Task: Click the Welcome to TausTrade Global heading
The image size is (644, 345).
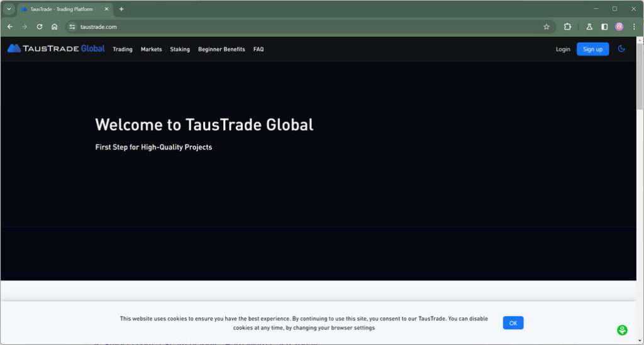Action: 204,125
